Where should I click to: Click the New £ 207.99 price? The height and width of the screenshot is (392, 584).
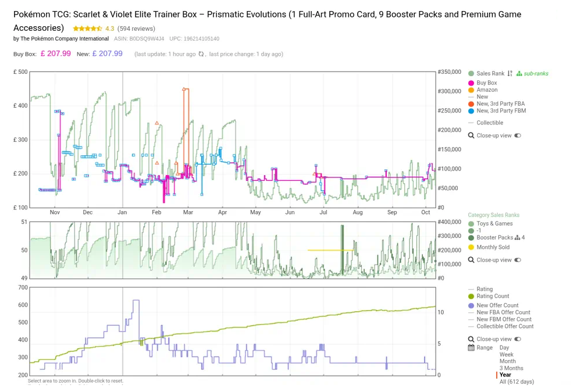pos(107,54)
